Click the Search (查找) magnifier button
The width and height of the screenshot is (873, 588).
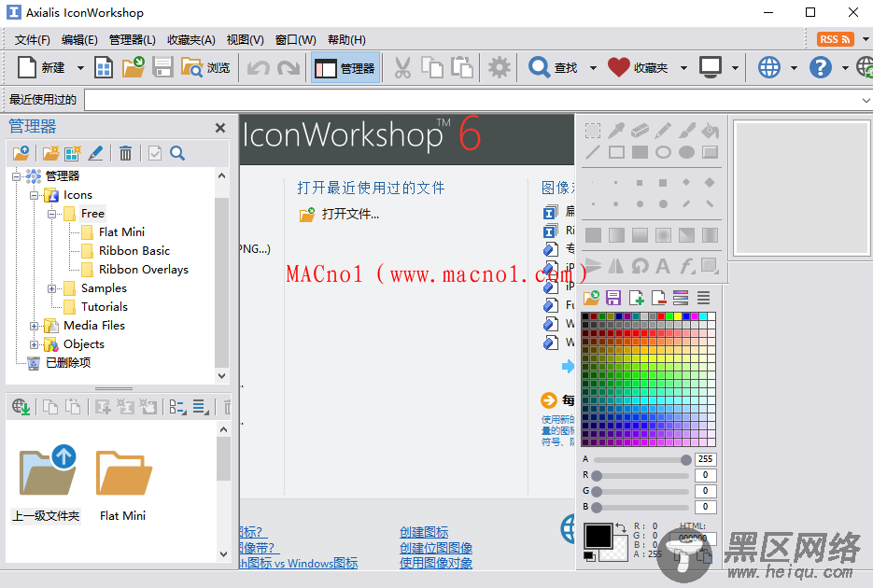tap(553, 68)
